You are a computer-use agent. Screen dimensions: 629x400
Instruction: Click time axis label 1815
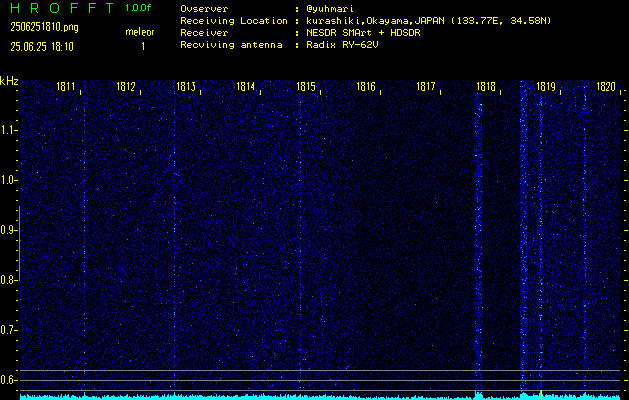(306, 87)
